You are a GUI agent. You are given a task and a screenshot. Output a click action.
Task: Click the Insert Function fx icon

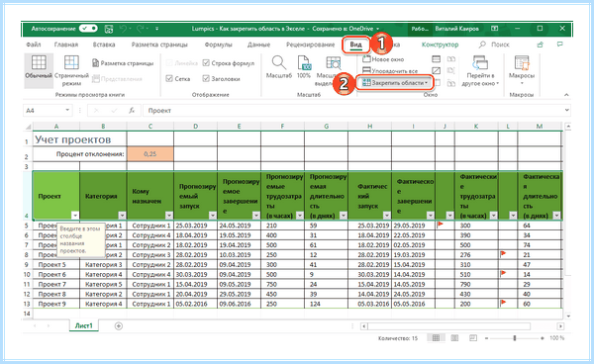(132, 111)
